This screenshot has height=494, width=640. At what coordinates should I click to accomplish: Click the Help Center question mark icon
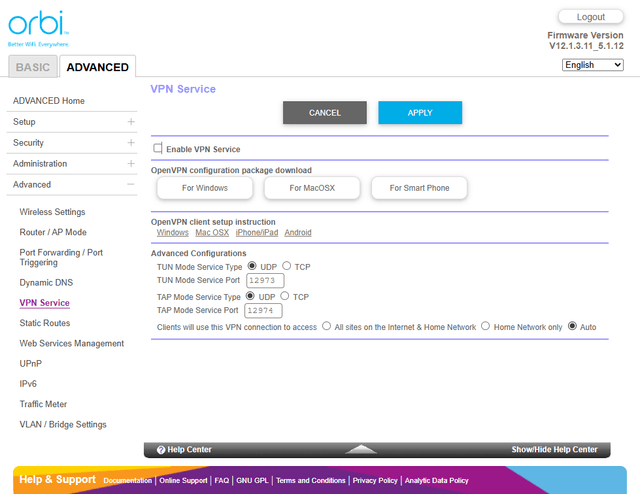(161, 449)
